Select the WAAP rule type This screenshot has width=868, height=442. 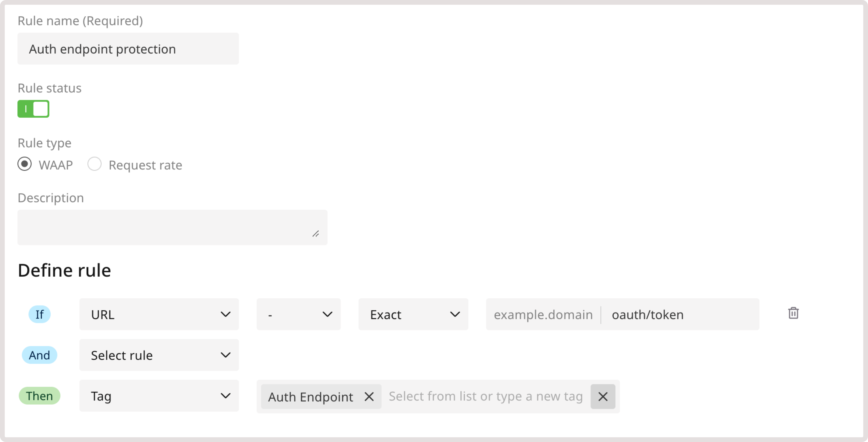24,164
